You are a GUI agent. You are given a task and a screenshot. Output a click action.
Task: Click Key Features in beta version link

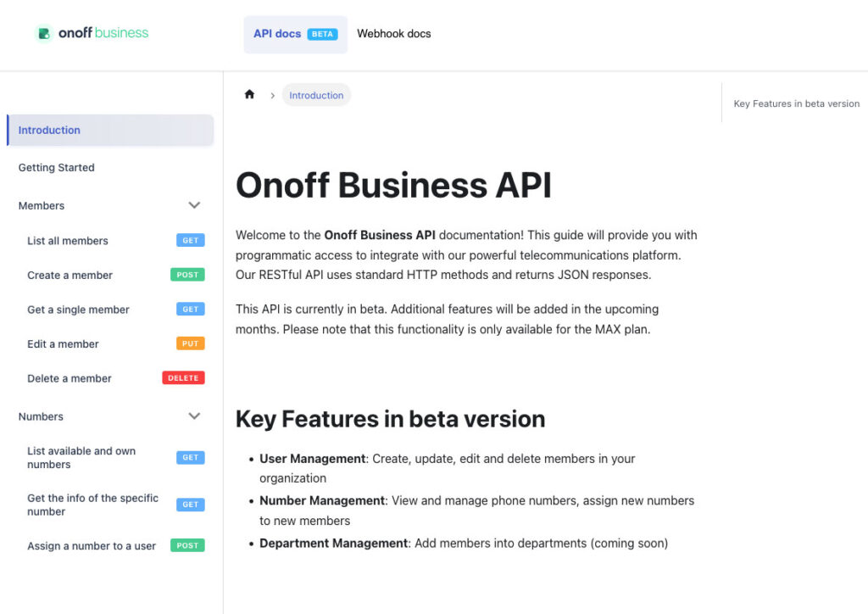point(796,103)
